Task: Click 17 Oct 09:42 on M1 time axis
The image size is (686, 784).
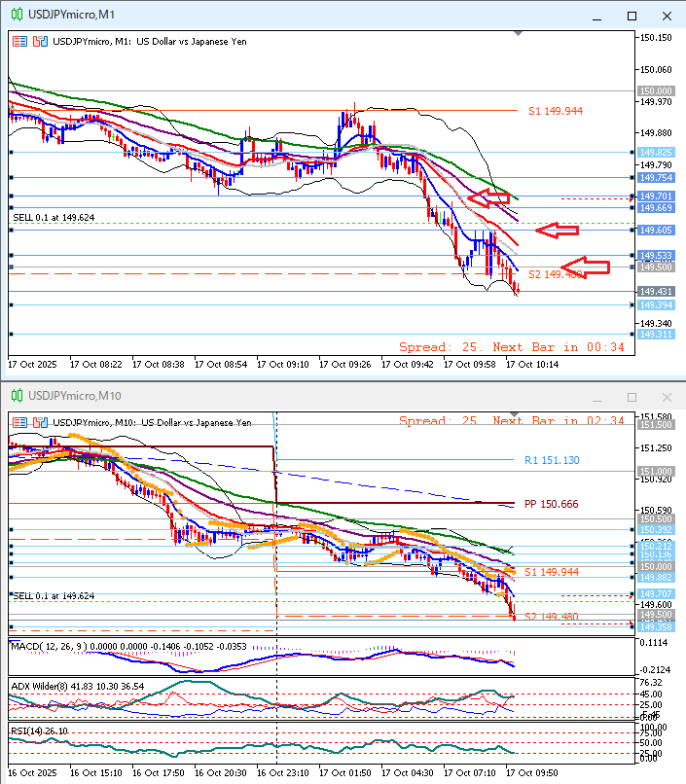Action: click(x=409, y=364)
